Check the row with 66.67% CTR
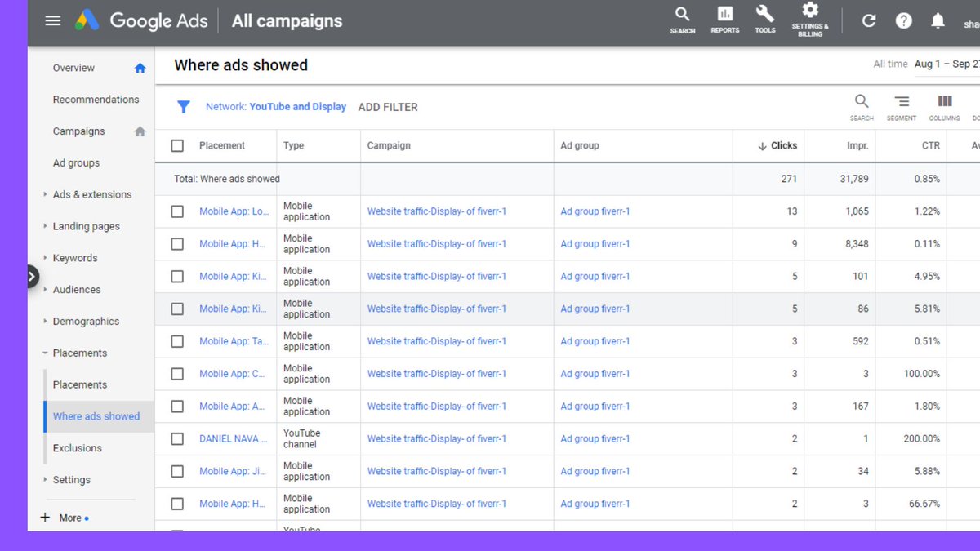 [x=177, y=504]
